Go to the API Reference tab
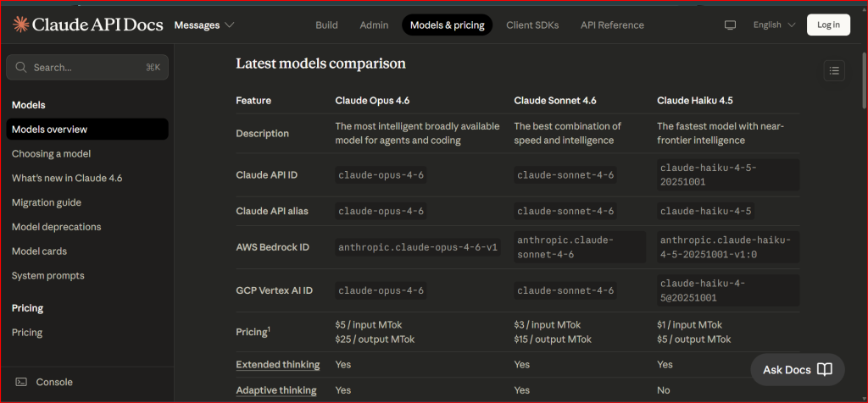The image size is (868, 403). coord(612,25)
